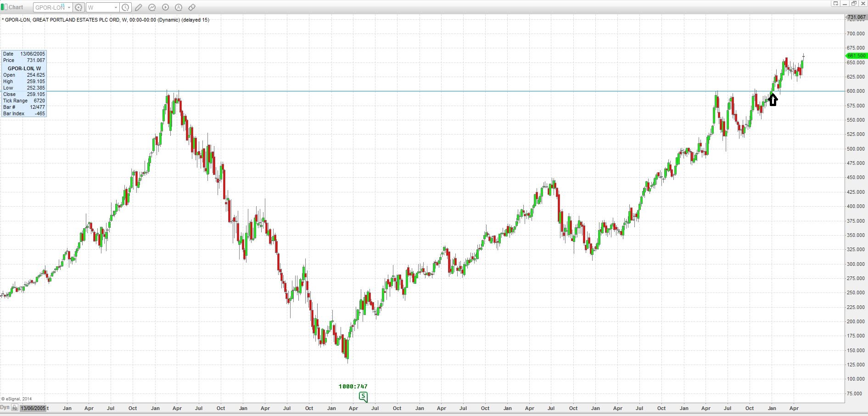
Task: Restore down the chart window
Action: [854, 4]
